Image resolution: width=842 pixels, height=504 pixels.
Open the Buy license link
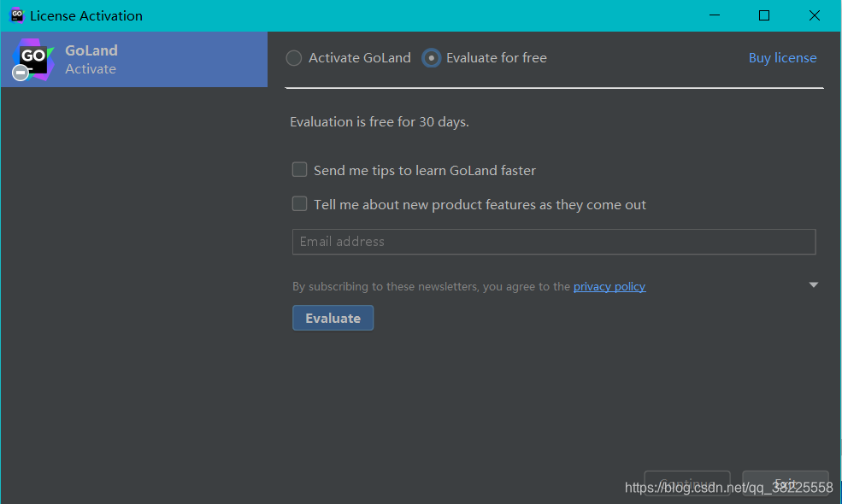click(x=782, y=58)
